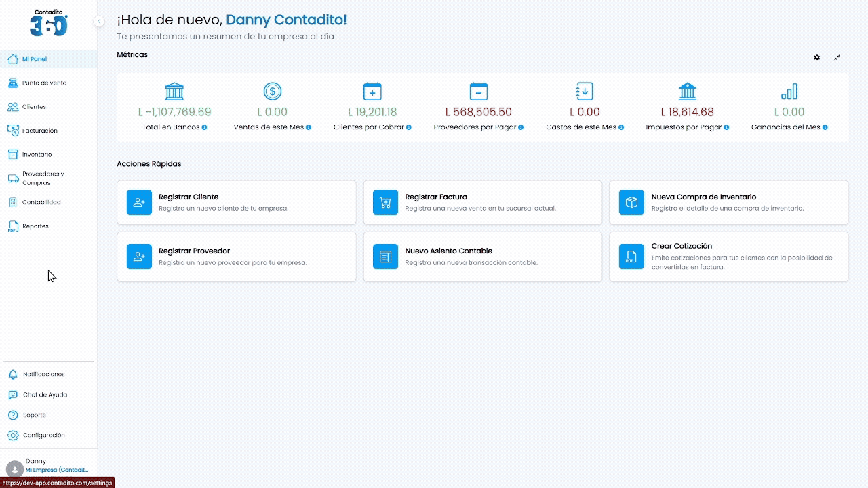Click the bar chart icon for Ganancias del Mes
The height and width of the screenshot is (488, 868).
coord(789,91)
